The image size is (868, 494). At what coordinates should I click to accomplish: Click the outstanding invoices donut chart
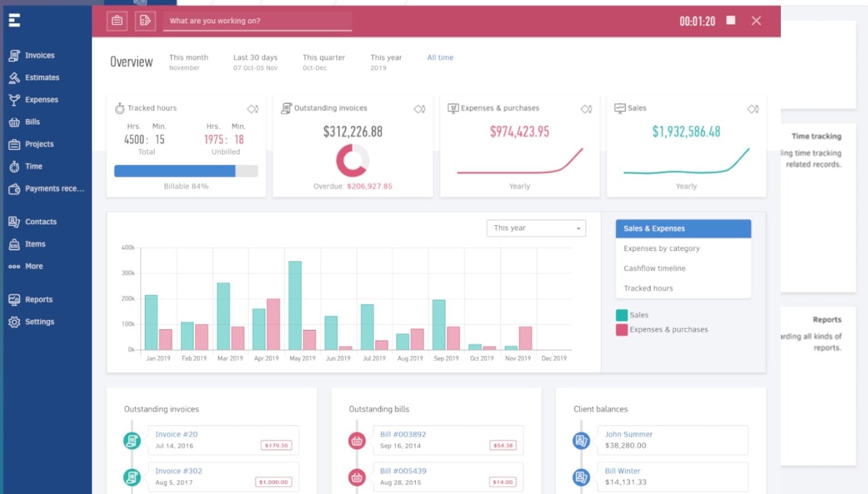(x=352, y=161)
